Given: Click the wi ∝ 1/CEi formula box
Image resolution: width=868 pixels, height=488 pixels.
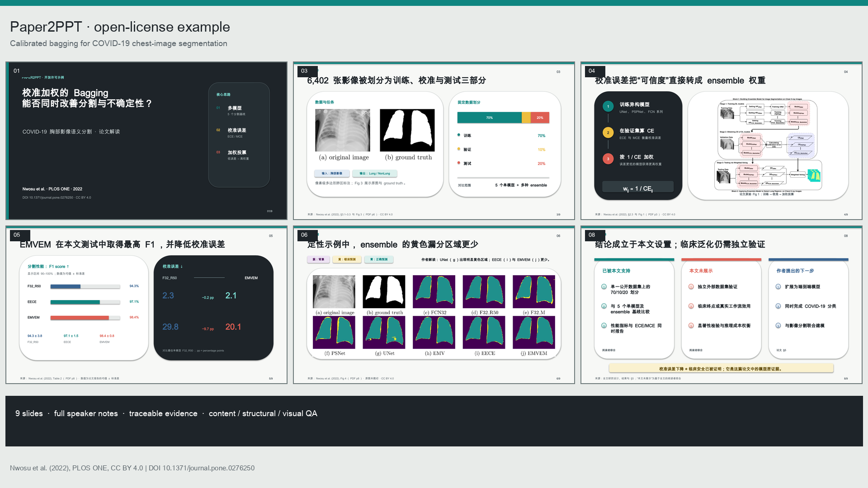Looking at the screenshot, I should point(638,188).
